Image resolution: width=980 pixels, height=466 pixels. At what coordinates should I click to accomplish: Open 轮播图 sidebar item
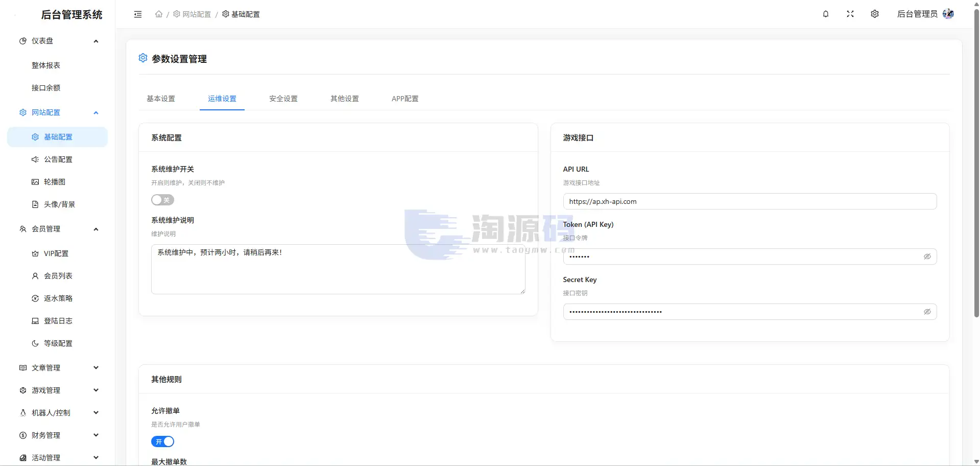(57, 182)
